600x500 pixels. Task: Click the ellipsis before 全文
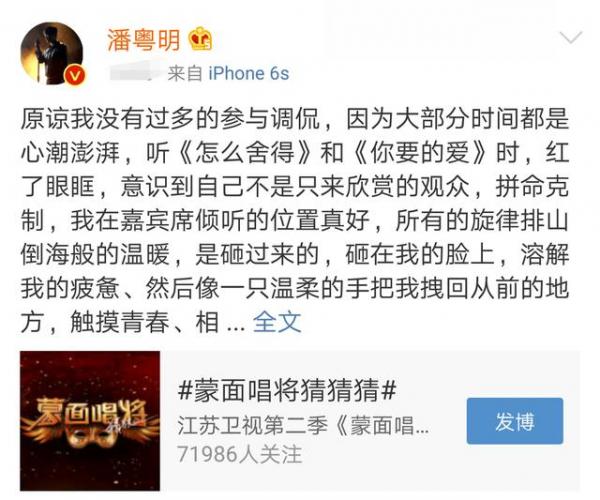point(235,327)
